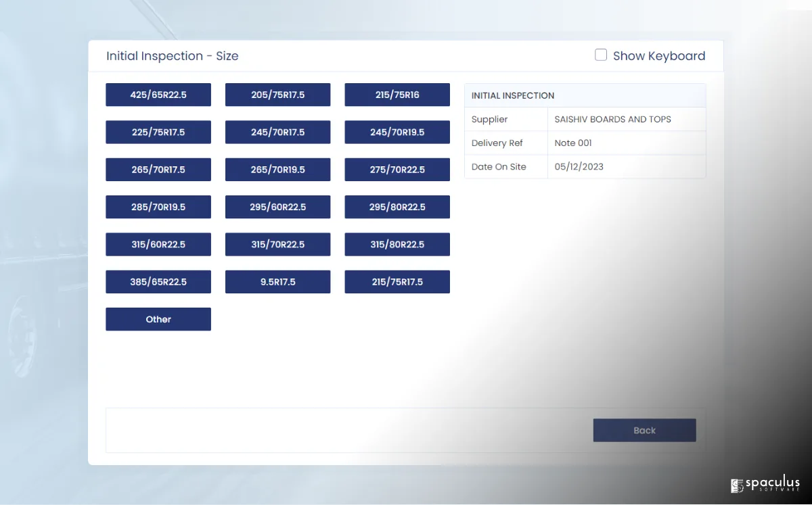
Task: Select the 9.5R17.5 size button
Action: click(x=277, y=282)
